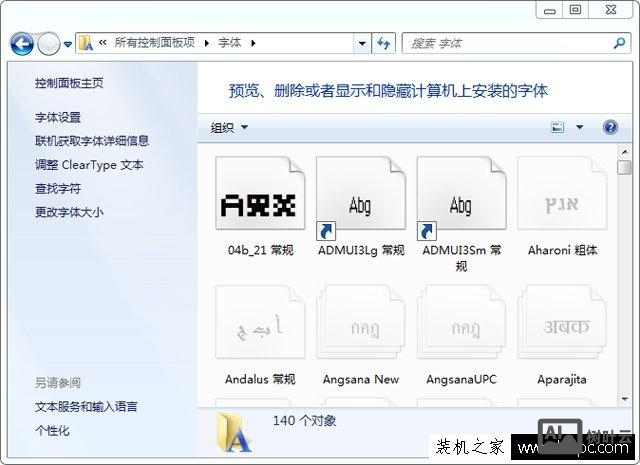Maximize the fonts window
Image resolution: width=640 pixels, height=465 pixels.
(x=576, y=10)
